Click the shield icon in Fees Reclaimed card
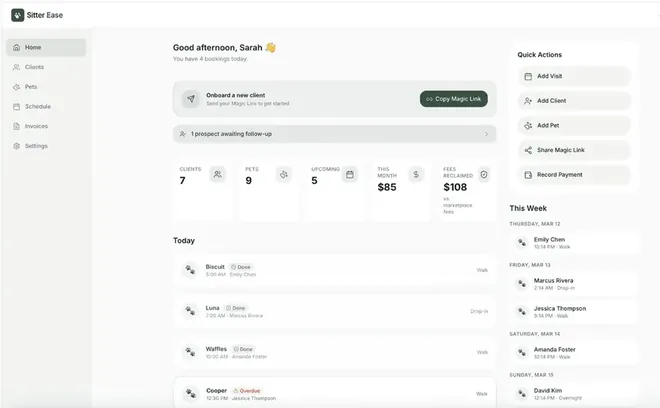Screen dimensions: 660x408 point(484,174)
